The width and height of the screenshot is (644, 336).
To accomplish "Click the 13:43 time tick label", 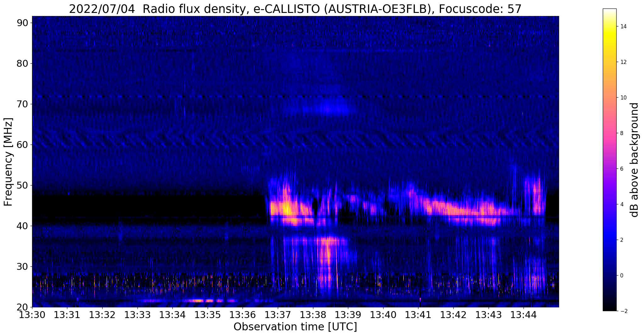I will coord(489,315).
